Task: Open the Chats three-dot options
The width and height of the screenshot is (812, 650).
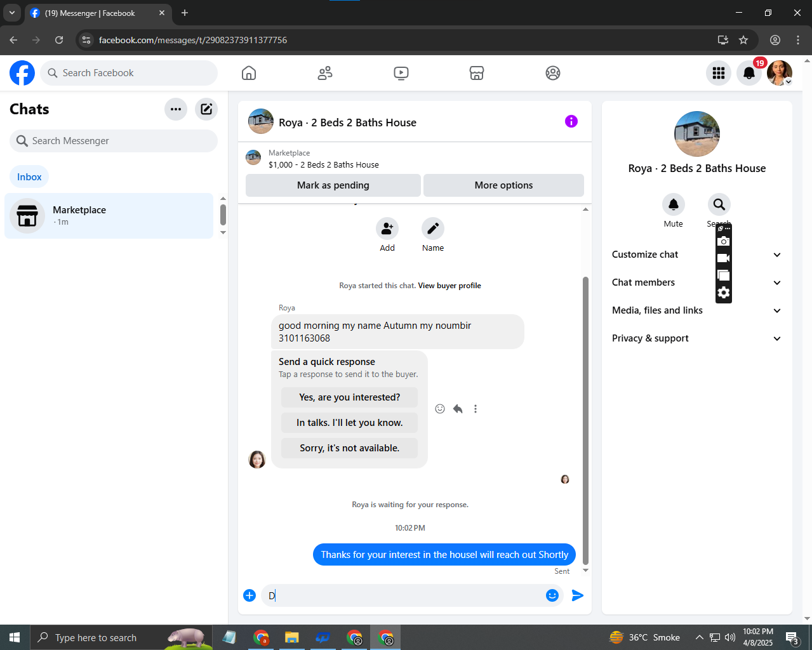Action: point(176,109)
